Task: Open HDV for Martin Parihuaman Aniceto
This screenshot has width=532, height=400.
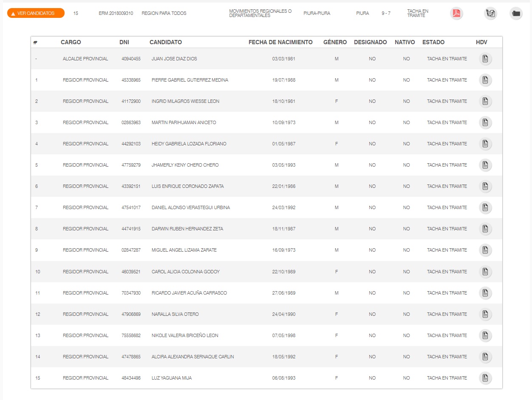Action: tap(485, 123)
